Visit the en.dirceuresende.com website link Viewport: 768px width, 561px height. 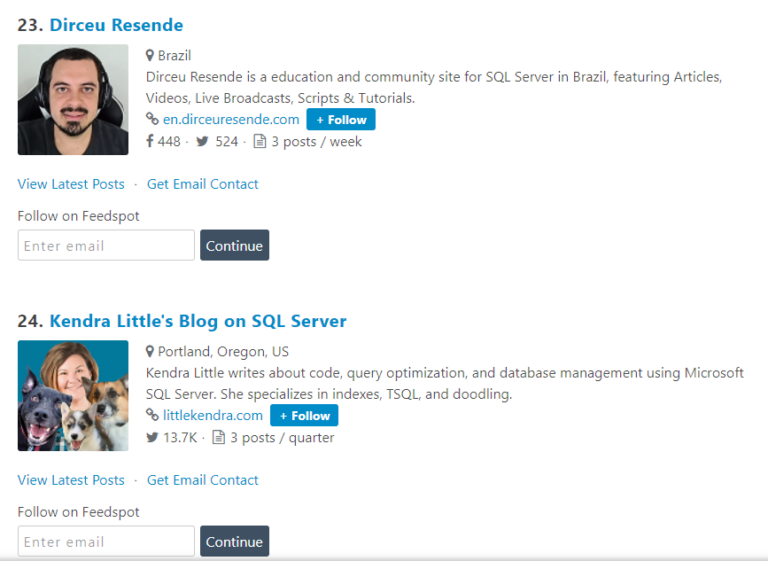click(x=231, y=120)
